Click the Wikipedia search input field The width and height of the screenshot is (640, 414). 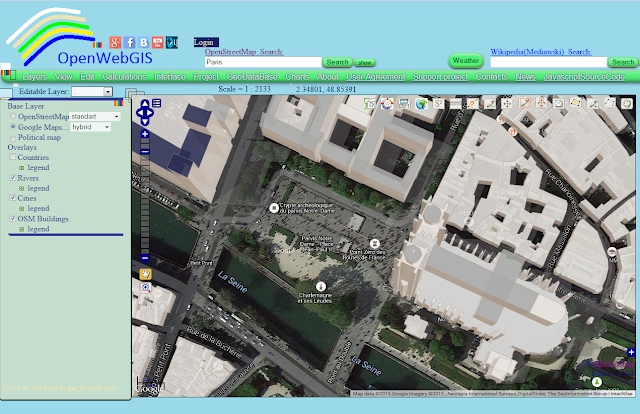(549, 62)
